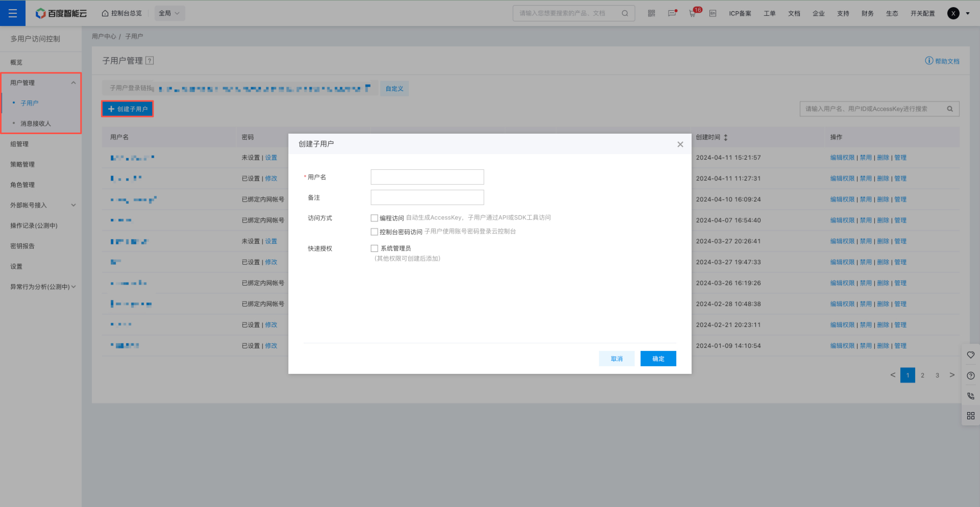Open the shopping cart icon
This screenshot has height=507, width=980.
click(x=693, y=13)
